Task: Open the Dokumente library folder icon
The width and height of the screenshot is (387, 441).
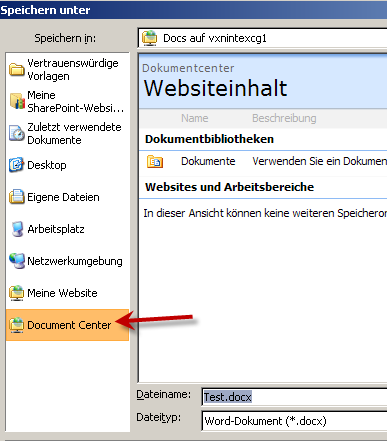Action: (155, 162)
